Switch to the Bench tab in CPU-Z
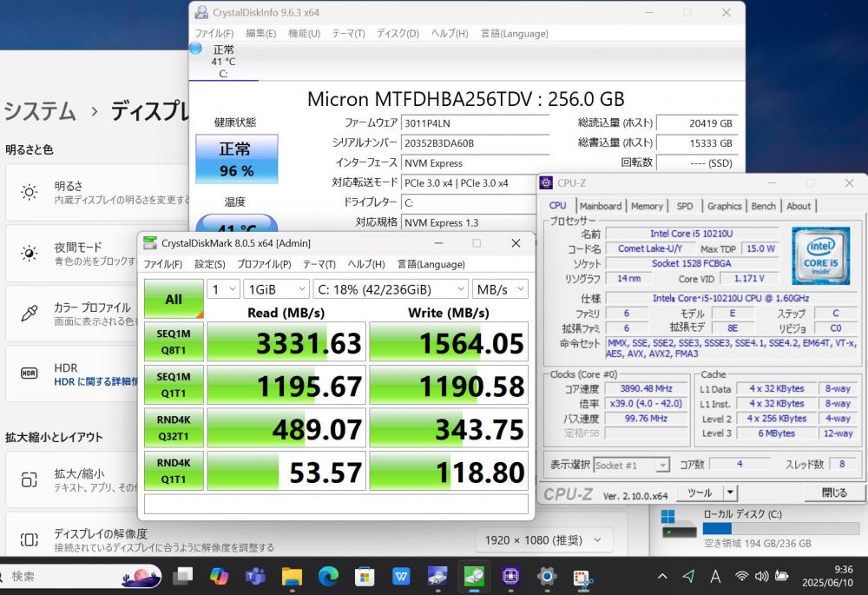The height and width of the screenshot is (595, 868). coord(763,206)
